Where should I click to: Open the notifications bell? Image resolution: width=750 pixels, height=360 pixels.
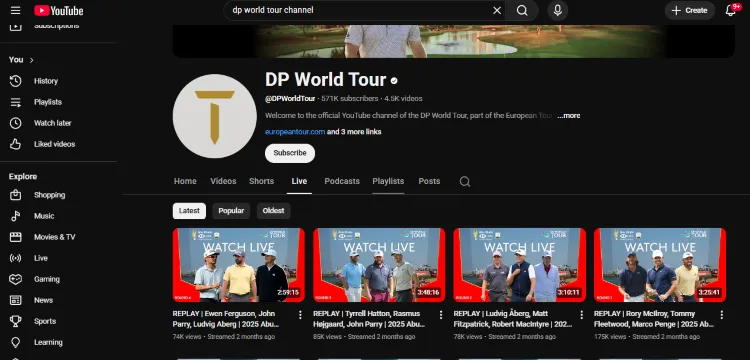(730, 11)
